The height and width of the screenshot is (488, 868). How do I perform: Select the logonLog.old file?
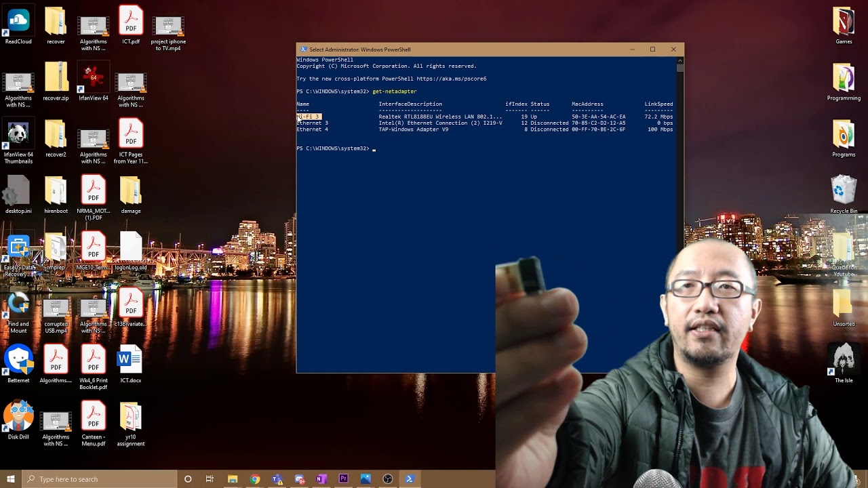(x=131, y=251)
